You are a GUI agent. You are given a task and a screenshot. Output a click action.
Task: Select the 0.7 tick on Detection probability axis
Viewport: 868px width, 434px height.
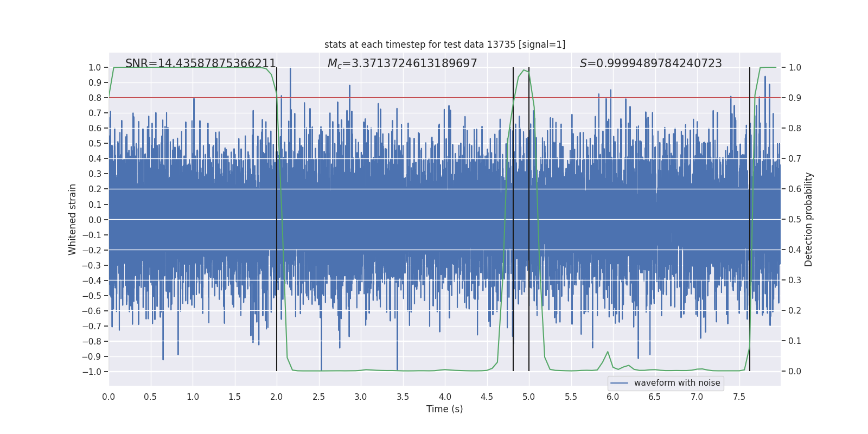[x=795, y=158]
